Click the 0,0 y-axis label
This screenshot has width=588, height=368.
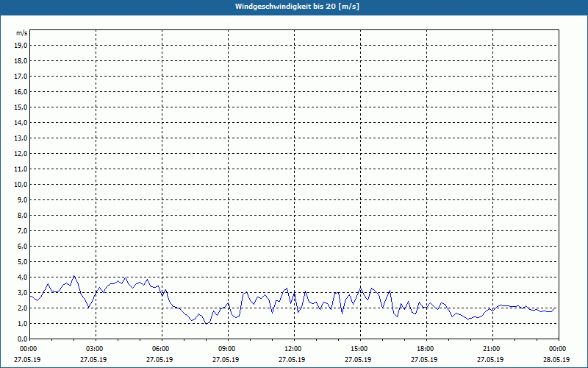(x=22, y=339)
